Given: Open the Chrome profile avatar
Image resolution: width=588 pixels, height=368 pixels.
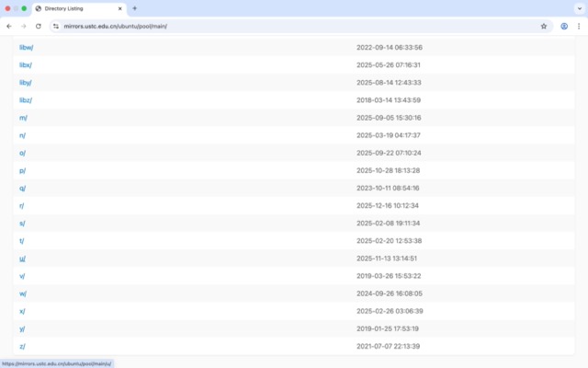Looking at the screenshot, I should (564, 26).
